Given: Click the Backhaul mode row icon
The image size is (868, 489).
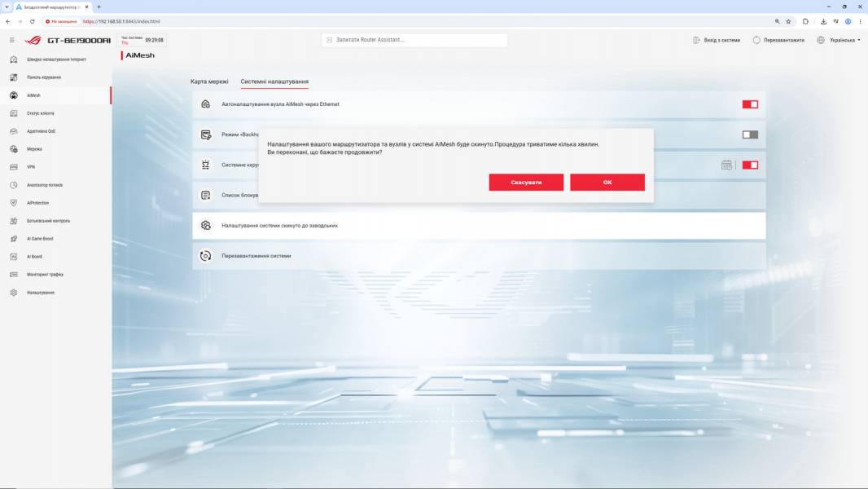Looking at the screenshot, I should pyautogui.click(x=205, y=134).
